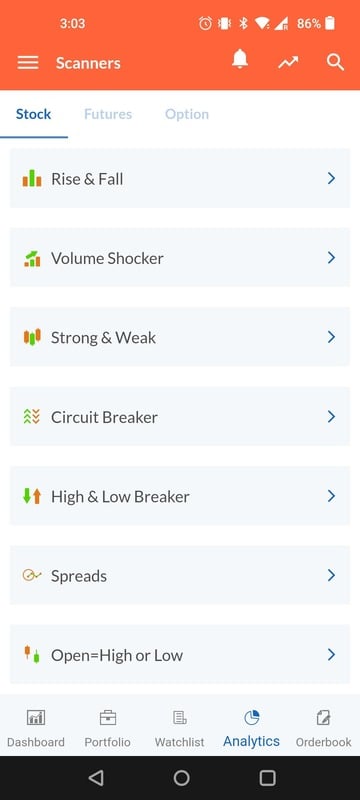Tap the Strong & Weak candlestick icon
This screenshot has height=800, width=360.
tap(32, 337)
